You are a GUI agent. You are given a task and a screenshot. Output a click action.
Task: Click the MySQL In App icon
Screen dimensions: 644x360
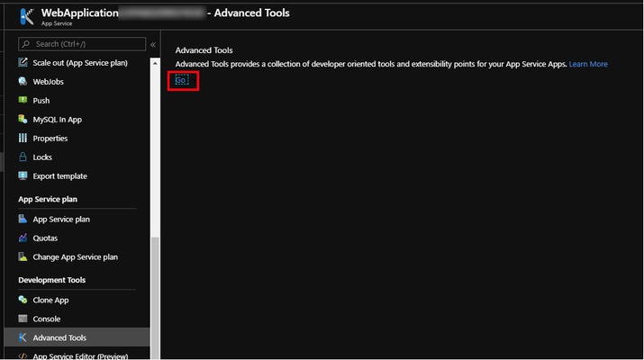click(x=23, y=119)
